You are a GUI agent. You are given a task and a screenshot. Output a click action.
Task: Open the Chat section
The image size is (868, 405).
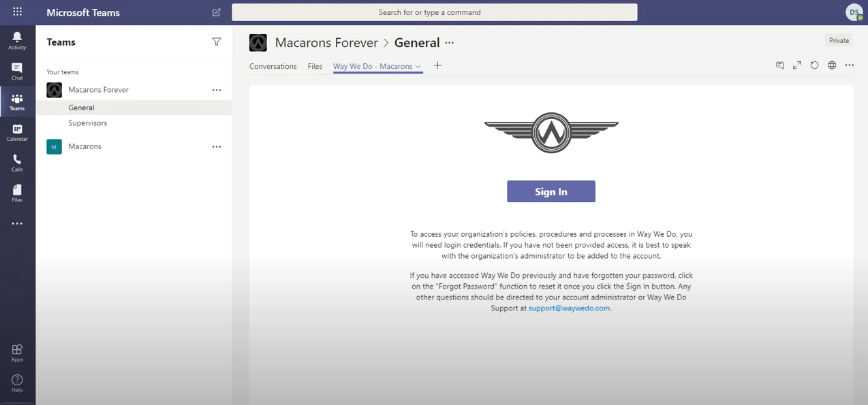17,71
